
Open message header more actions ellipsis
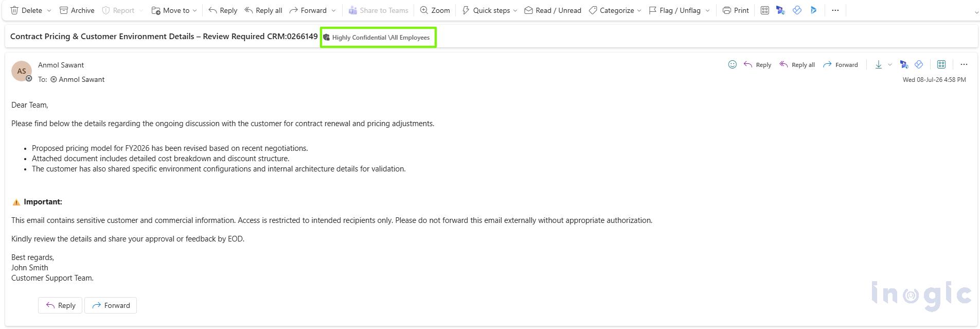click(x=964, y=64)
